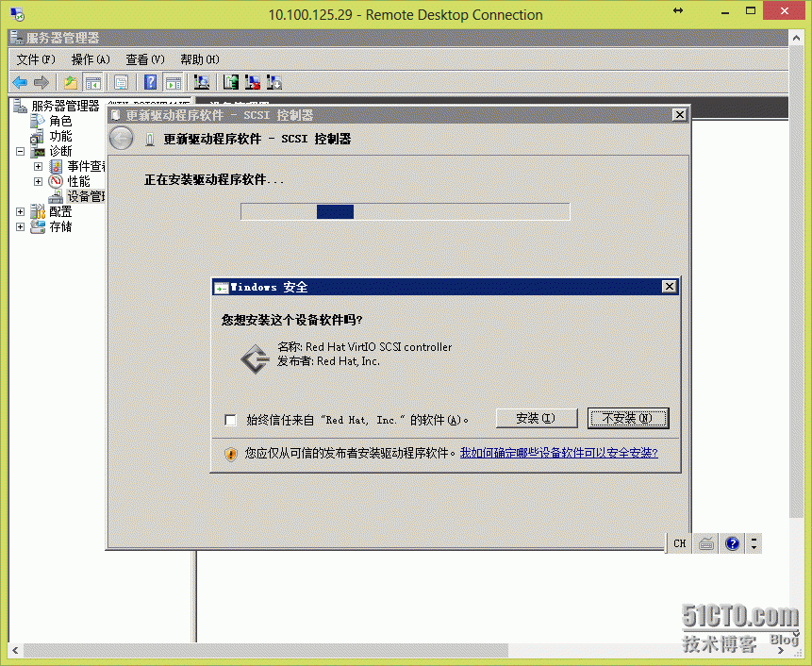
Task: Click the warning shield icon in security dialog
Action: coord(230,454)
